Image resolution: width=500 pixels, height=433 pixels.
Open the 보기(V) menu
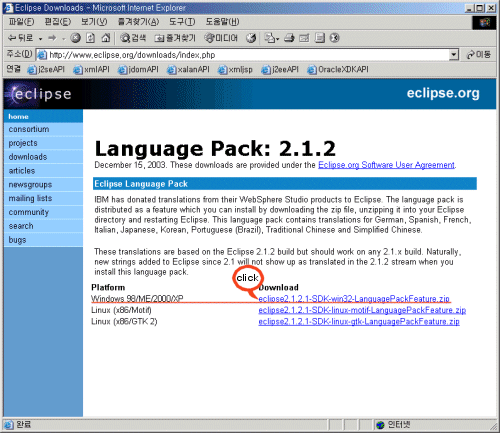[x=94, y=22]
